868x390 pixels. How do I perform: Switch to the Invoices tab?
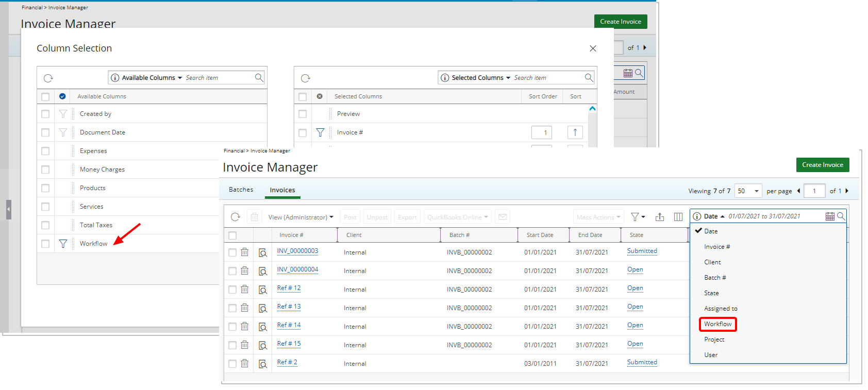coord(282,190)
